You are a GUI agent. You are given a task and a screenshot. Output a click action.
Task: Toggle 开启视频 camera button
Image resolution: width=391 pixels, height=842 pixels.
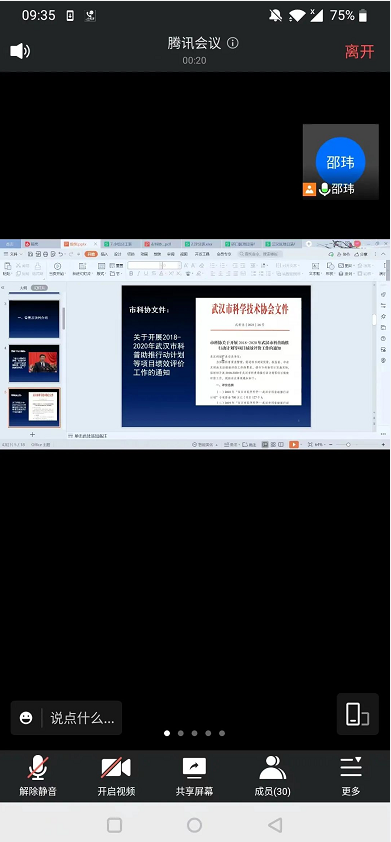click(116, 775)
